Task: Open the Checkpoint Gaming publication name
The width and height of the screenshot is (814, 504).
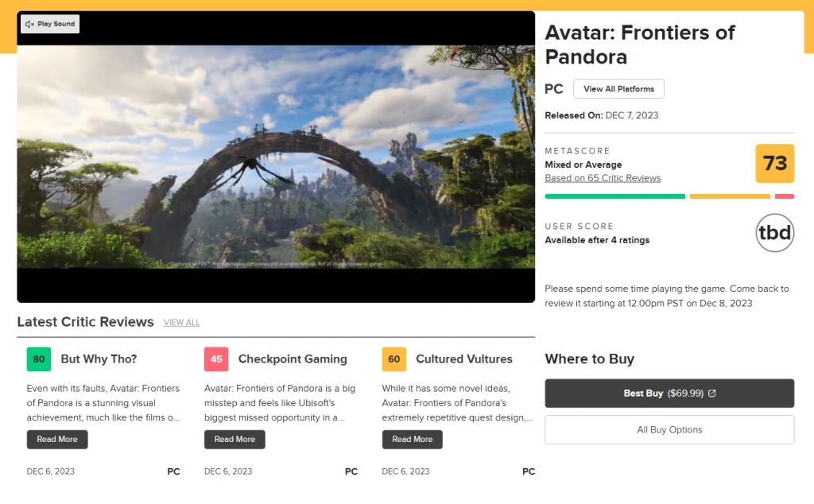Action: tap(293, 359)
